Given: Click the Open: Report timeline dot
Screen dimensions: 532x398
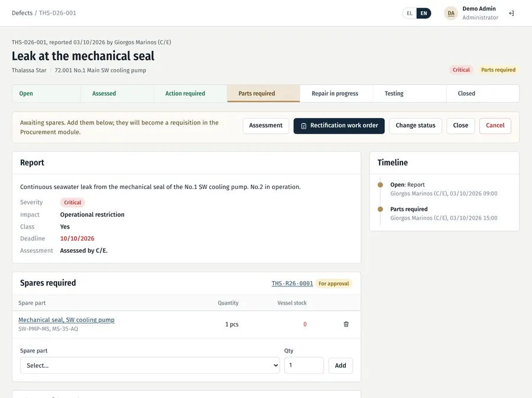Looking at the screenshot, I should tap(380, 185).
